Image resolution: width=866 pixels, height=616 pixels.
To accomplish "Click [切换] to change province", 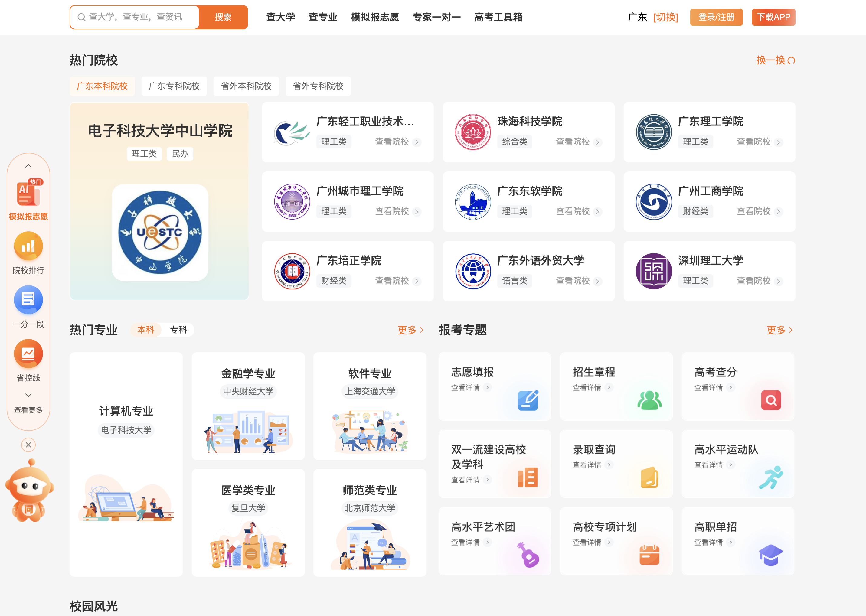I will 665,17.
